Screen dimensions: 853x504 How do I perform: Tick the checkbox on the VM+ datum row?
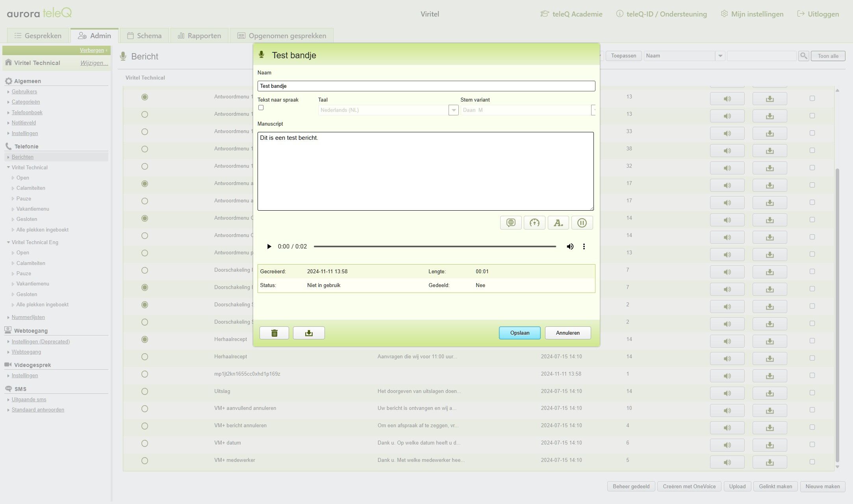pos(812,445)
